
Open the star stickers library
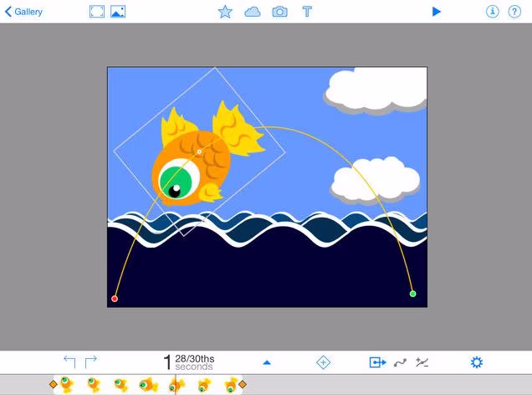tap(225, 12)
